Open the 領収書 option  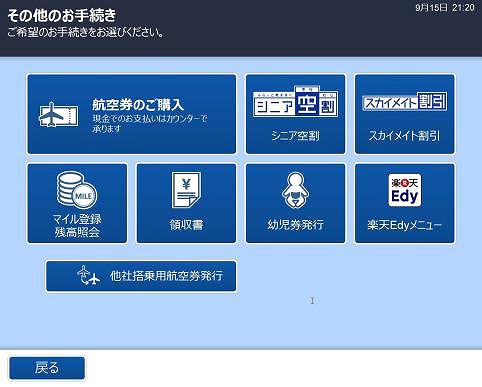coord(186,203)
